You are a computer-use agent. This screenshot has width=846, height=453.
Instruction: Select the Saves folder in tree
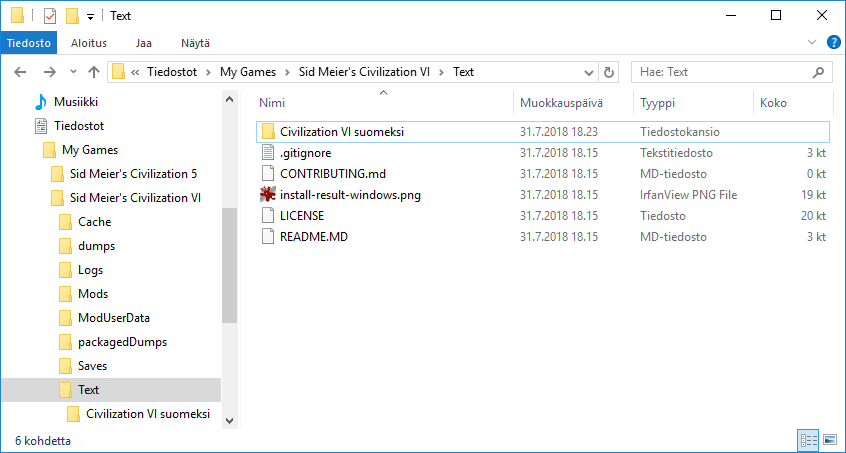tap(92, 366)
